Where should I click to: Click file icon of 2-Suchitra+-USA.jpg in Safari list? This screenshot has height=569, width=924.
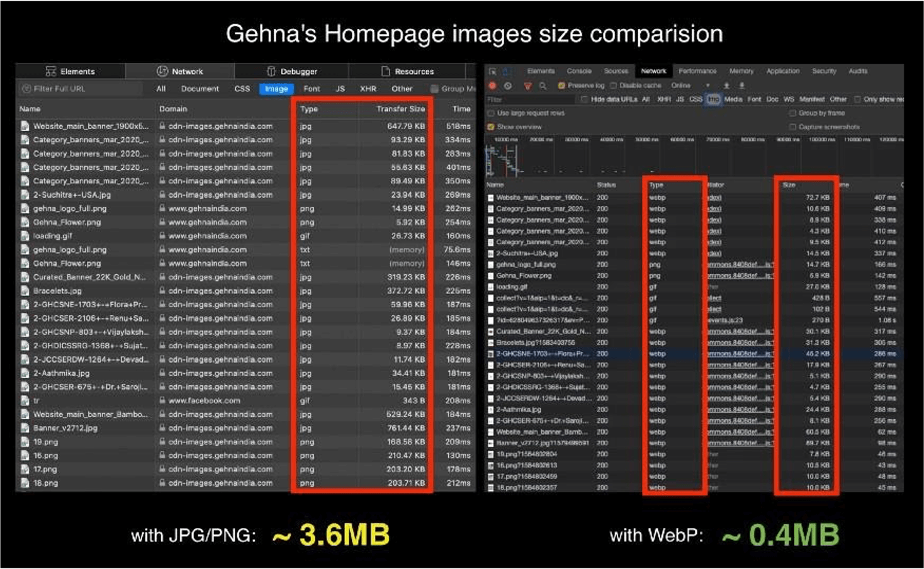pos(25,194)
